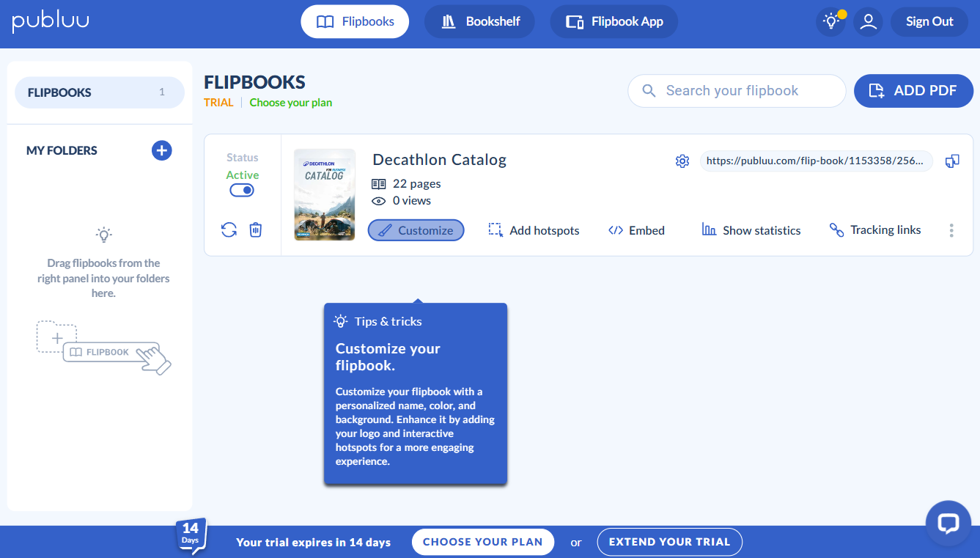Screen dimensions: 980x558
Task: Click Add hotspots
Action: 534,230
